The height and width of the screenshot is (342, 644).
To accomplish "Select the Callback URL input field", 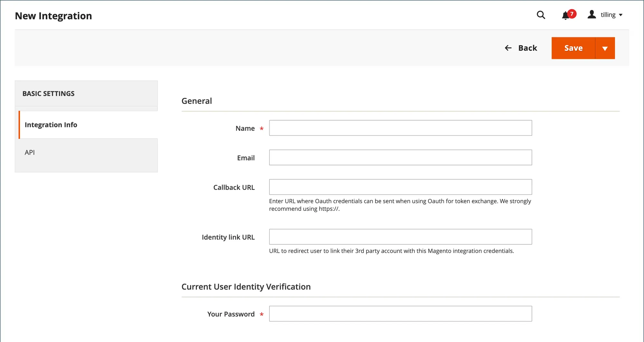I will coord(400,187).
